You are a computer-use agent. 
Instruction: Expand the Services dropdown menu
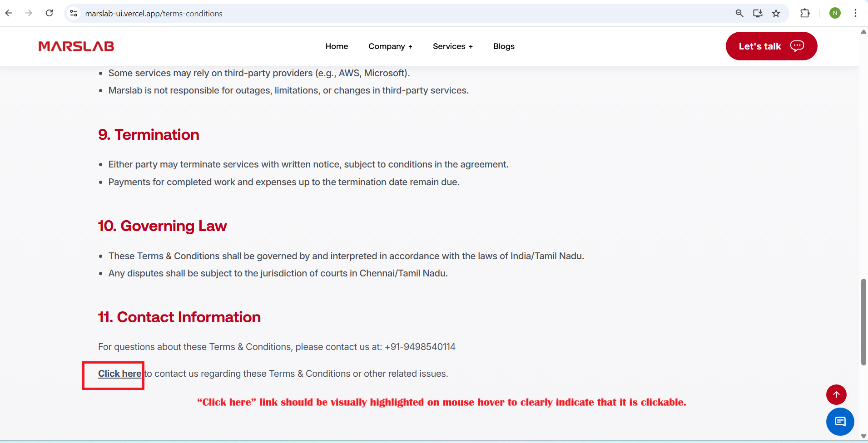[452, 46]
